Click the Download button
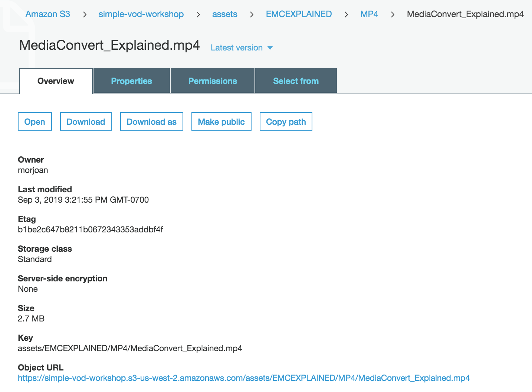 pyautogui.click(x=86, y=121)
